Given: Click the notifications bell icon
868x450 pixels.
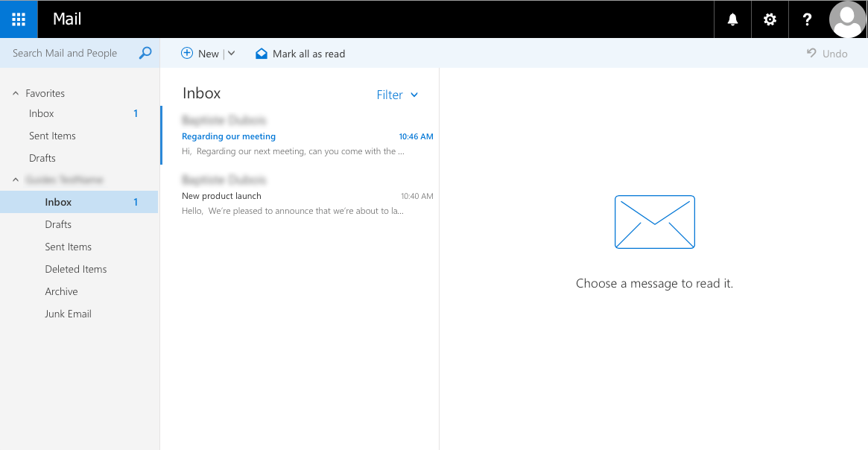Looking at the screenshot, I should coord(732,19).
